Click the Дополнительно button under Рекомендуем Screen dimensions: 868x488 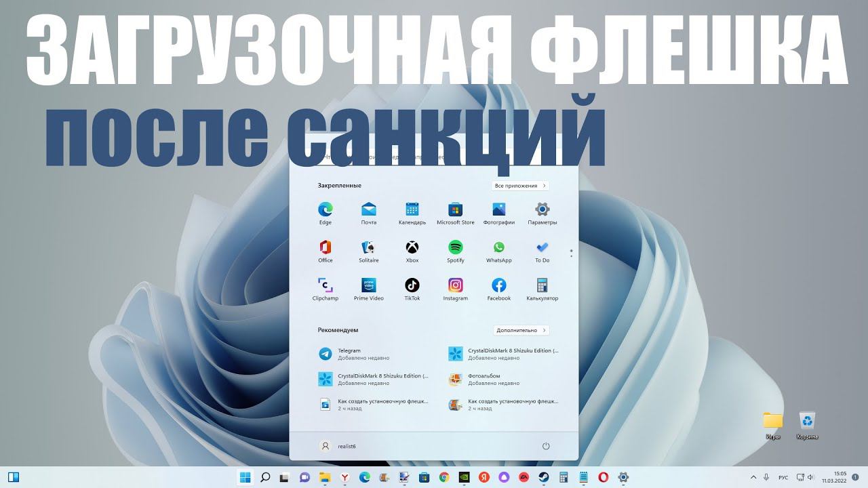pyautogui.click(x=521, y=330)
